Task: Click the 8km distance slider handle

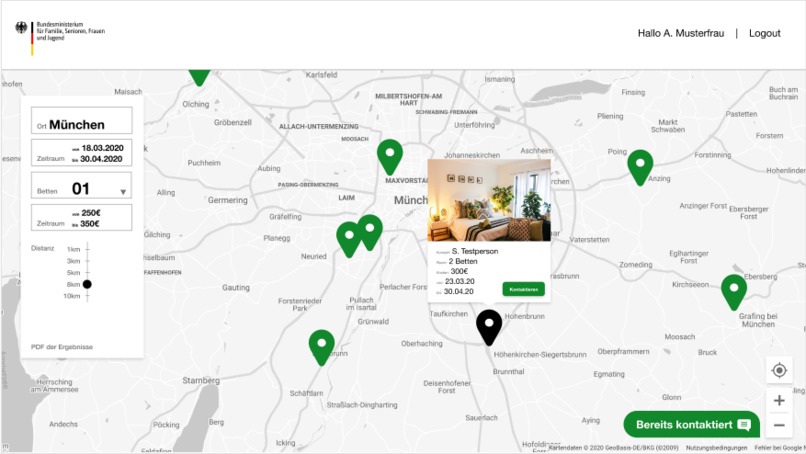Action: click(87, 284)
